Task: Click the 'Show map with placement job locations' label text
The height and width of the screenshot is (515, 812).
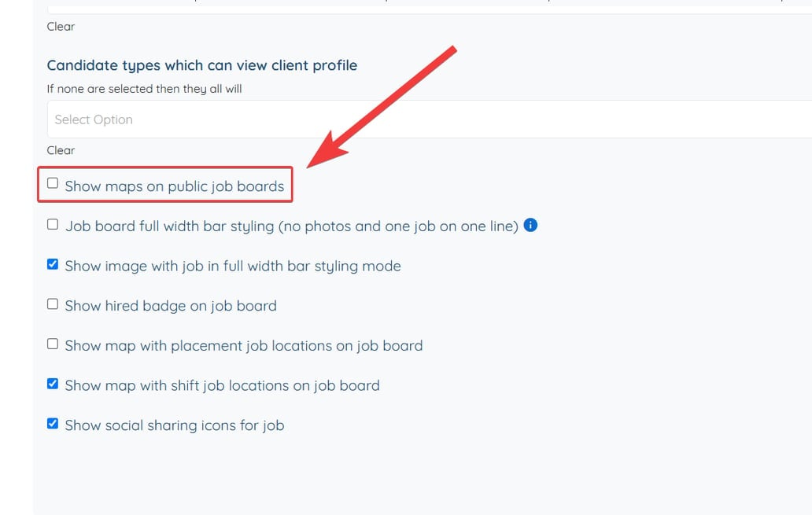Action: [x=243, y=346]
